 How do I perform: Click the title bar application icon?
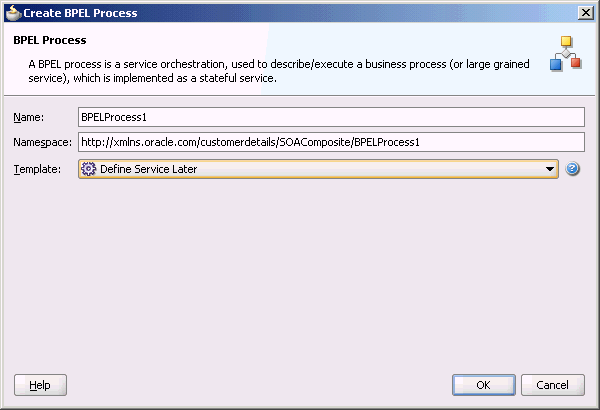coord(13,13)
